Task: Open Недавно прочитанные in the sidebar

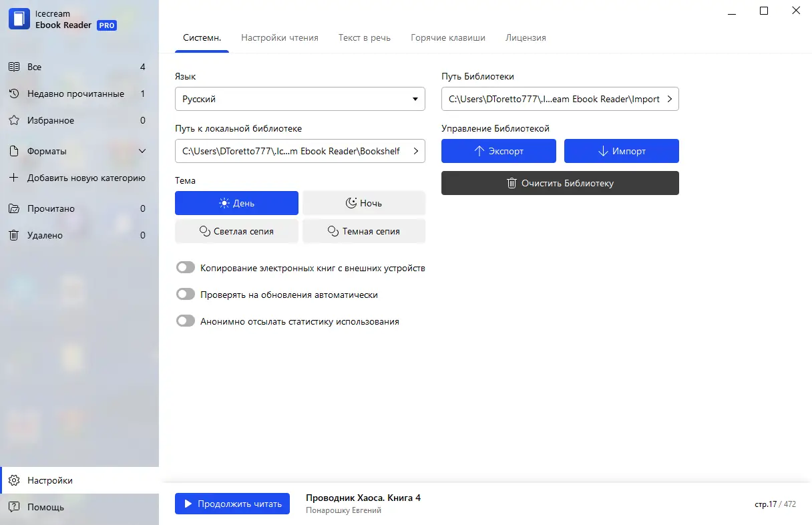Action: [x=79, y=94]
